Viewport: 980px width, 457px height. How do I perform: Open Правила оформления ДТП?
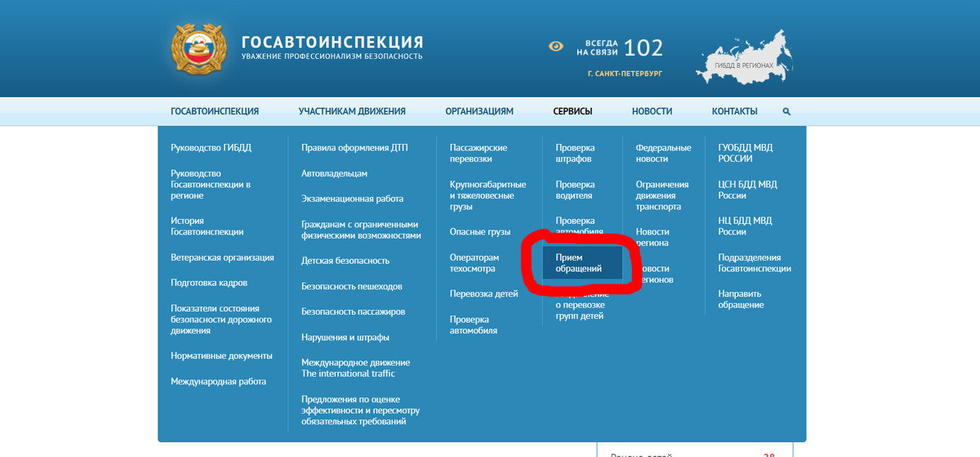[x=354, y=148]
